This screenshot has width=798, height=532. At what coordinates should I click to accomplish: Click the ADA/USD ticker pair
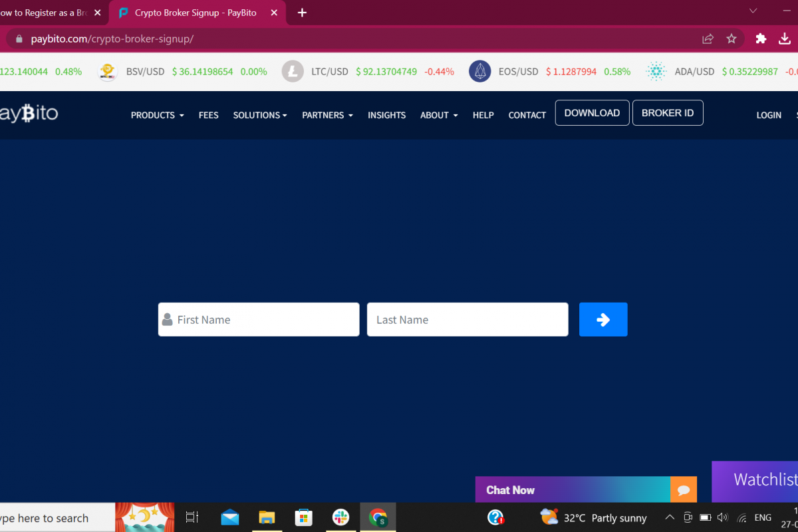pyautogui.click(x=694, y=71)
